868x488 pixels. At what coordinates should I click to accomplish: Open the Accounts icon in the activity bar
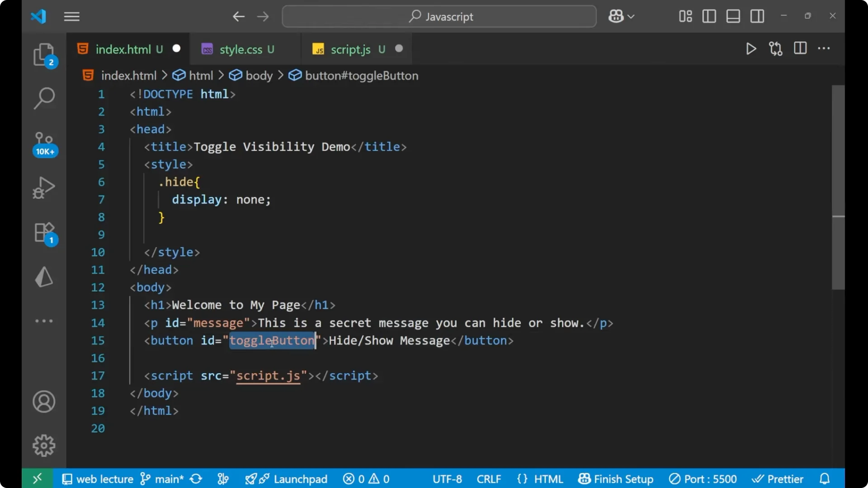[44, 402]
